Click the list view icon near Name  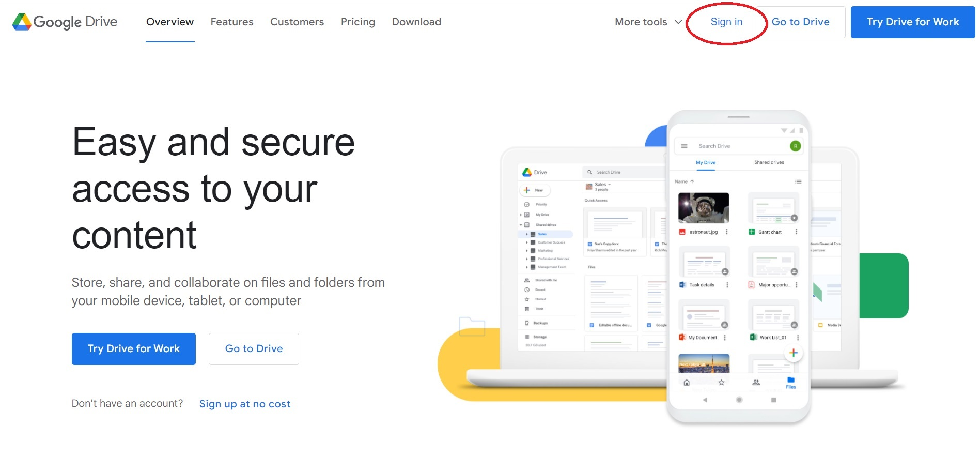[798, 181]
